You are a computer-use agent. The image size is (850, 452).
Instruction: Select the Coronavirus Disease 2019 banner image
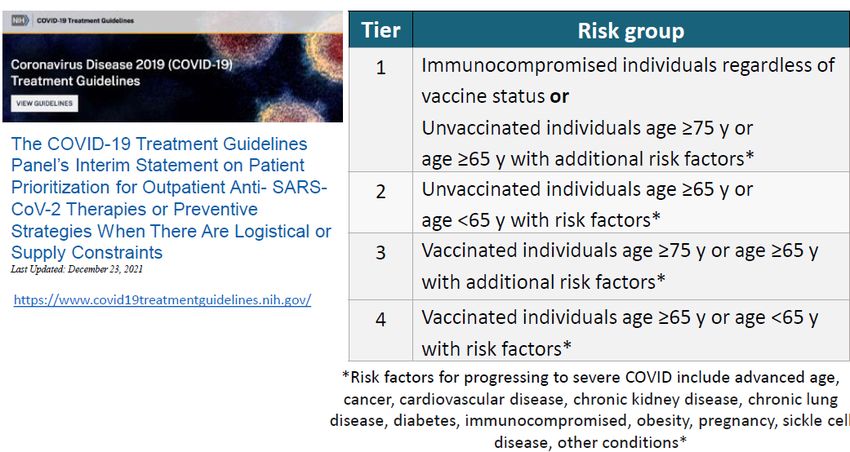(172, 66)
